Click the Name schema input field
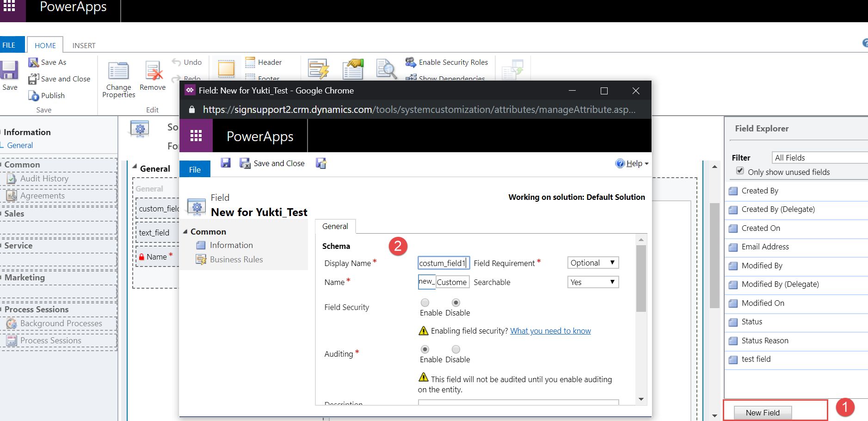 [x=452, y=282]
